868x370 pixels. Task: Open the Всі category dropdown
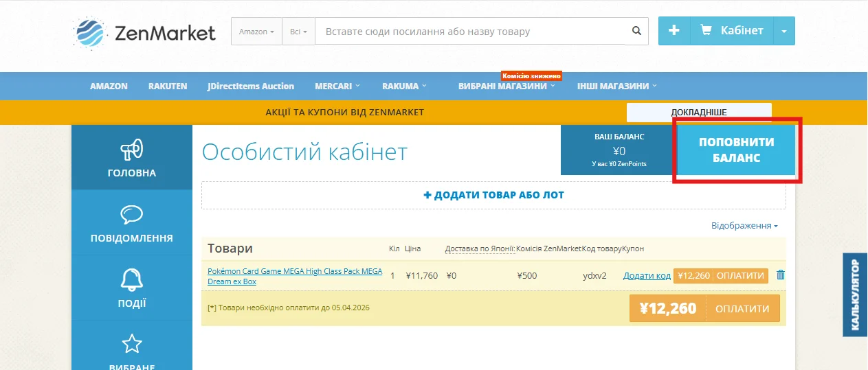coord(298,32)
